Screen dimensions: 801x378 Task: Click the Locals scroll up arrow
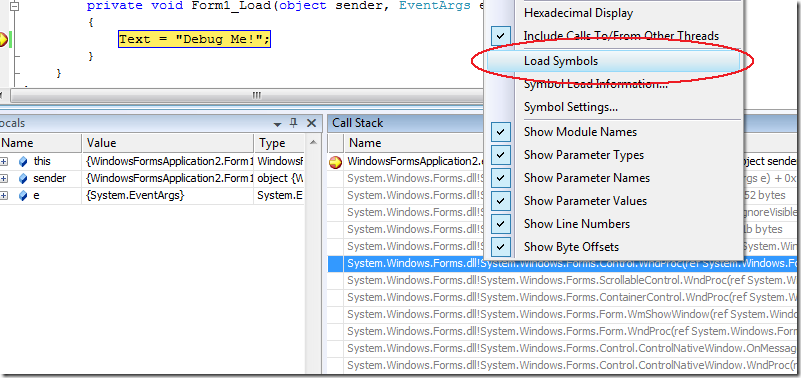313,143
